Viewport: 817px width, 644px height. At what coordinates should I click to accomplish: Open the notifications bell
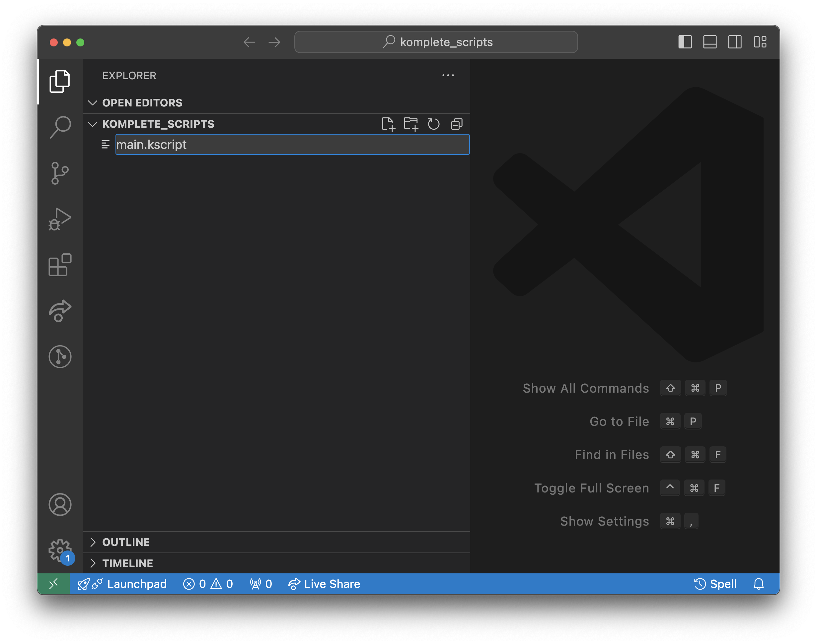[x=759, y=584]
